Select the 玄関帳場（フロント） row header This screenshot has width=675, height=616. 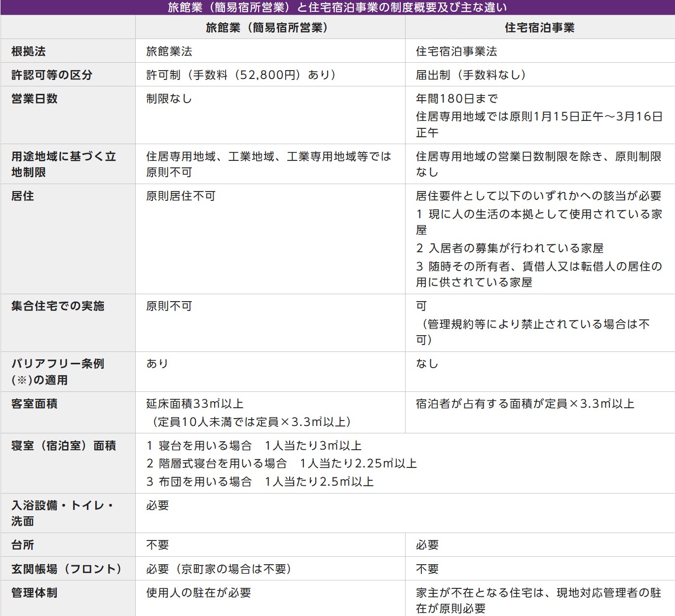67,569
